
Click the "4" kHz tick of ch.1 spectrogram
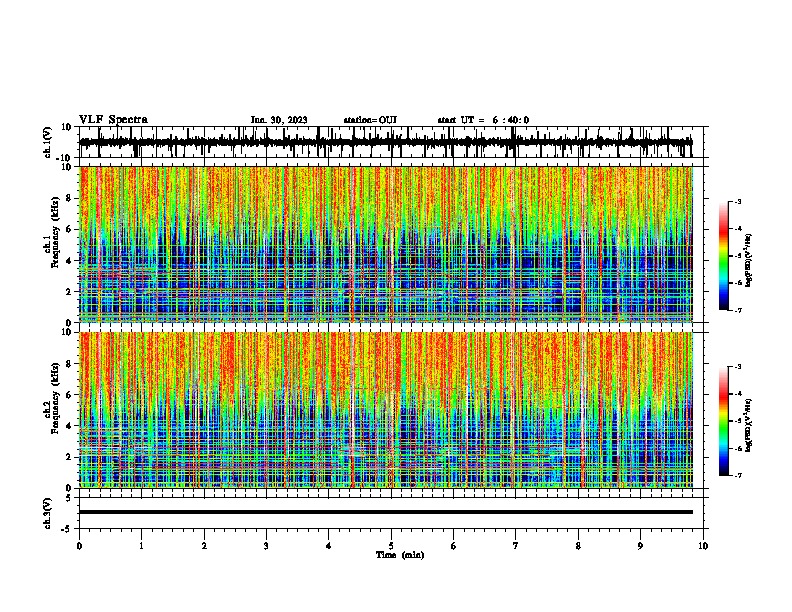click(x=70, y=261)
